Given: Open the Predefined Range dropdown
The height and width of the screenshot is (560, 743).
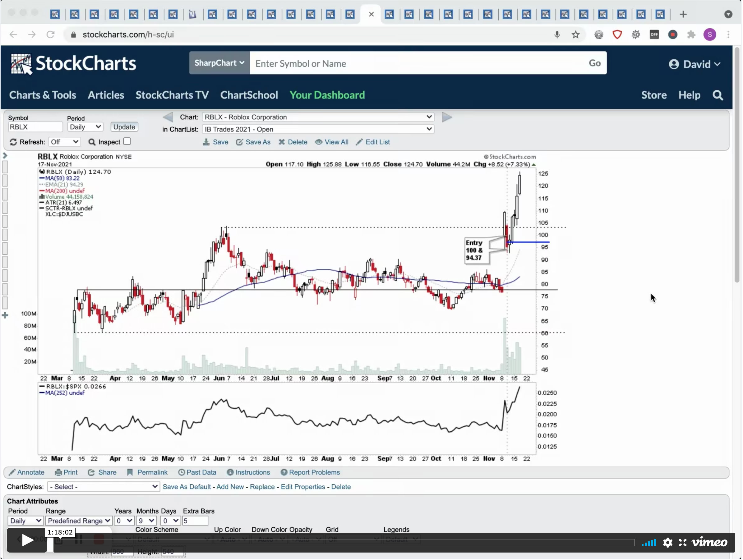Looking at the screenshot, I should click(78, 521).
